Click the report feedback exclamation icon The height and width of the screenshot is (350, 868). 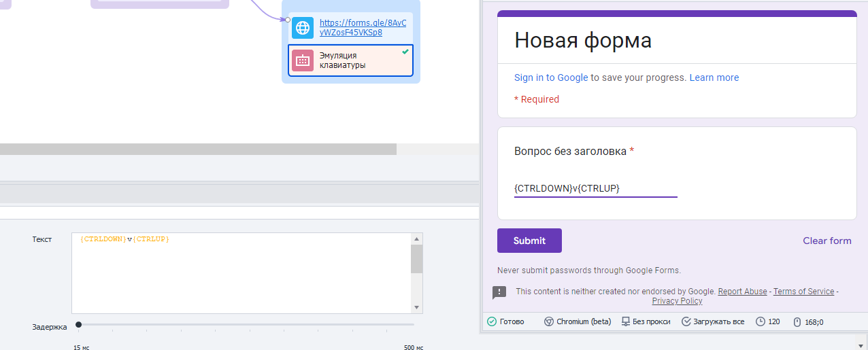pos(499,292)
